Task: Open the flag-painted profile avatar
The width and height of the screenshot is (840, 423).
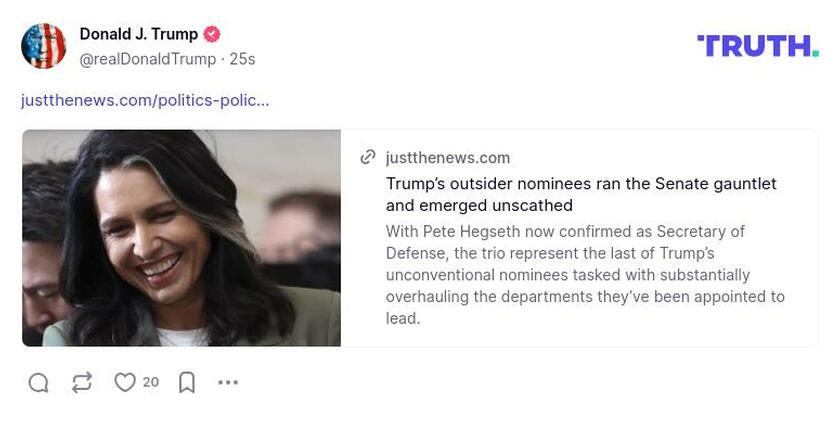Action: [x=43, y=46]
